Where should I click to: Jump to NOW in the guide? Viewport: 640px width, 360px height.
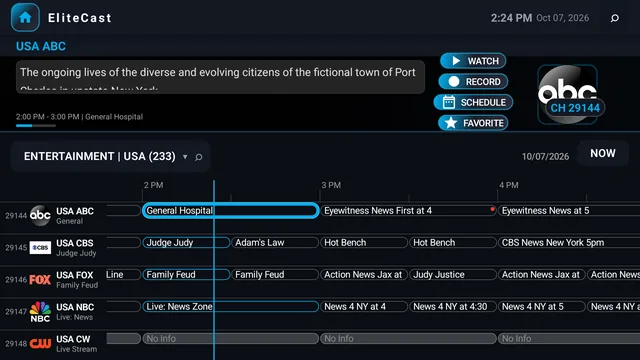[x=602, y=153]
